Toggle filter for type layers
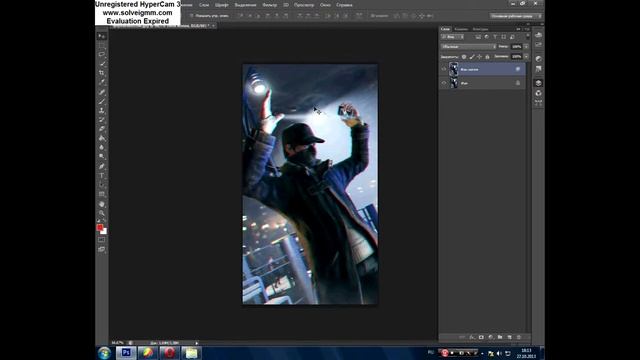Screen dimensions: 640x360 point(495,37)
